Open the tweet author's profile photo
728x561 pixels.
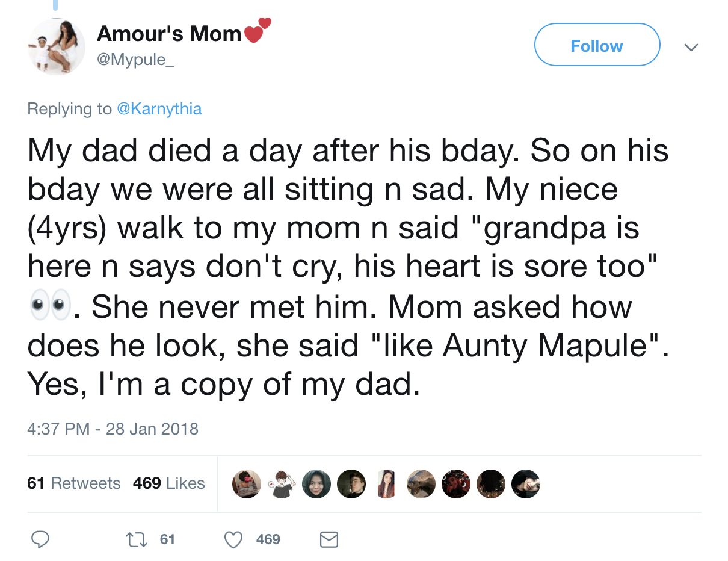tap(57, 46)
